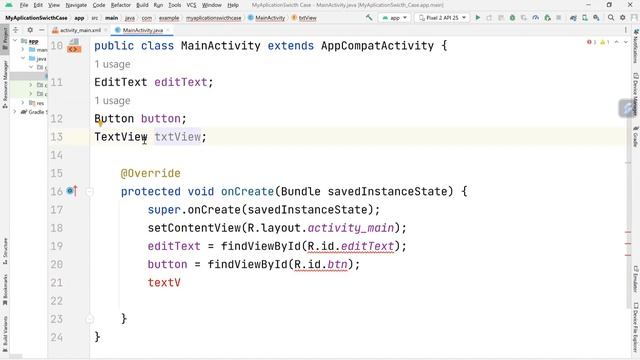Open the File menu
The image size is (640, 360).
pyautogui.click(x=24, y=5)
